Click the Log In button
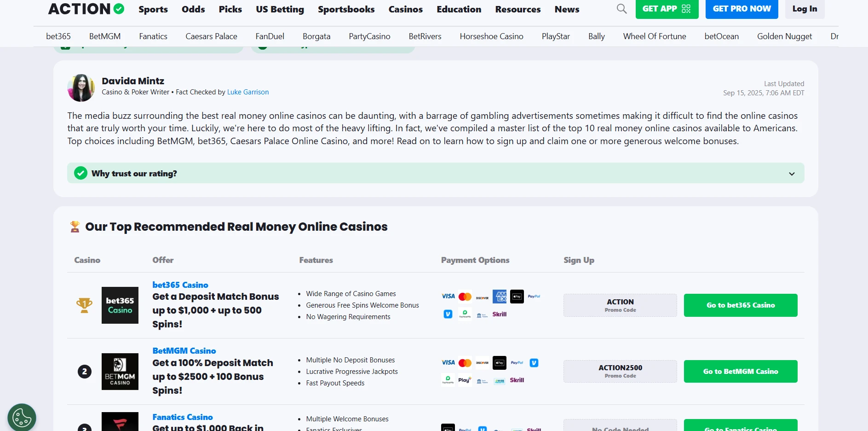868x431 pixels. pos(805,9)
